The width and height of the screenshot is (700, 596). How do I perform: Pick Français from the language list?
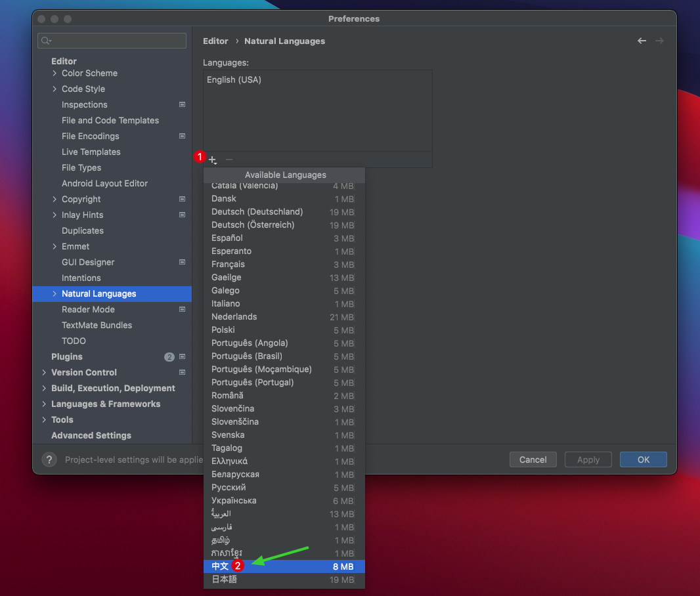pyautogui.click(x=228, y=264)
